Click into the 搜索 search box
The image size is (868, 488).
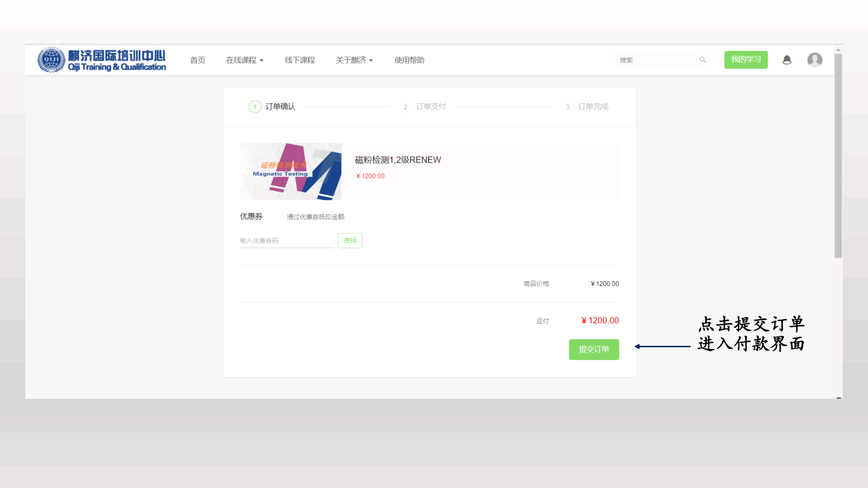coord(656,60)
